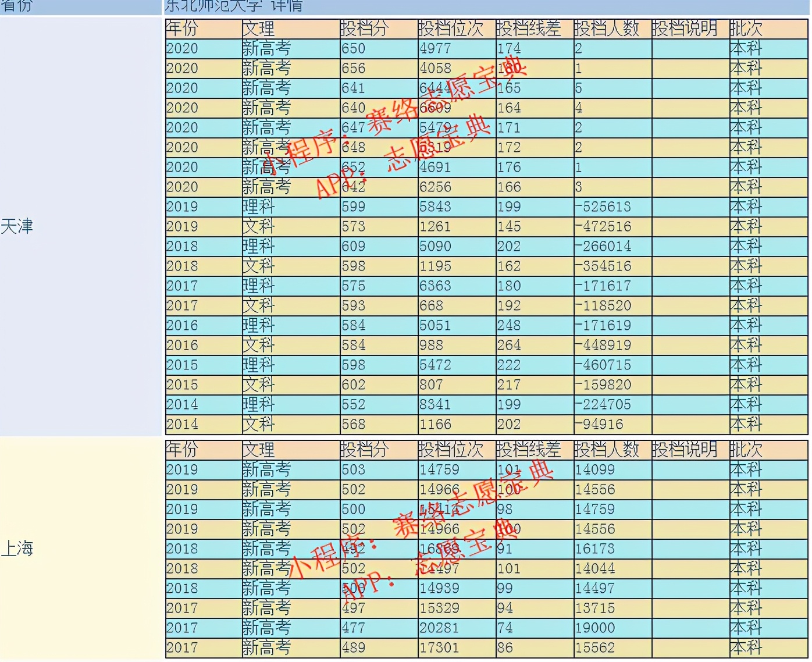The image size is (812, 662).
Task: Select the 上海 province cell
Action: point(81,548)
